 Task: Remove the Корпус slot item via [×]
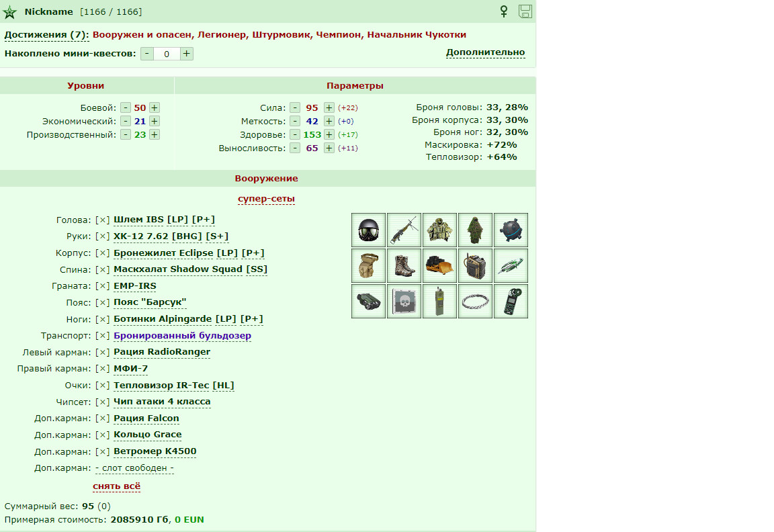(x=102, y=253)
